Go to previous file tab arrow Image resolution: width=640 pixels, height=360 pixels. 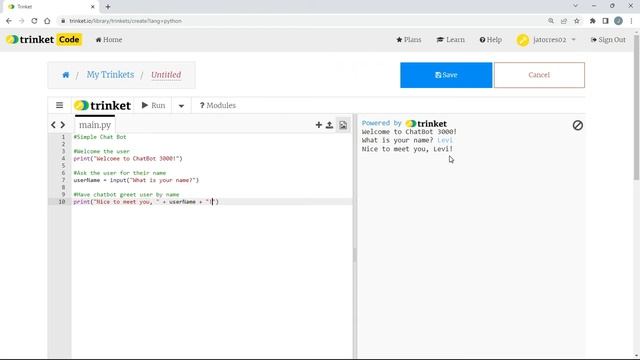tap(53, 125)
